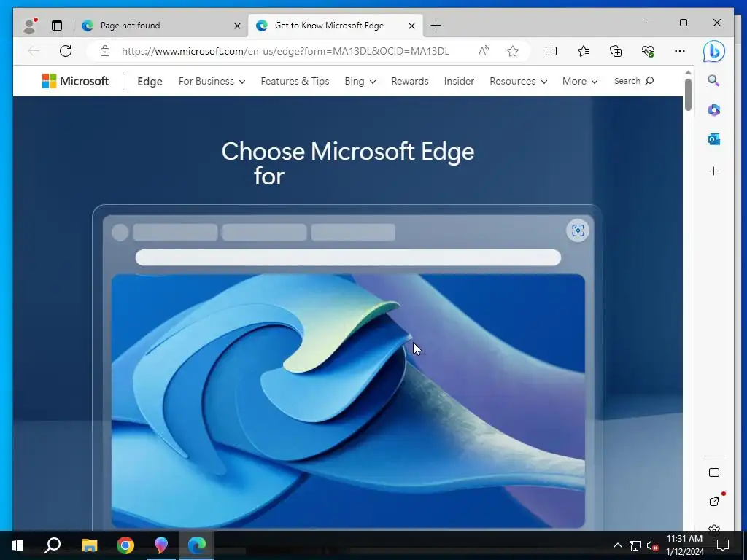
Task: Open the notification center icon
Action: coord(723,545)
